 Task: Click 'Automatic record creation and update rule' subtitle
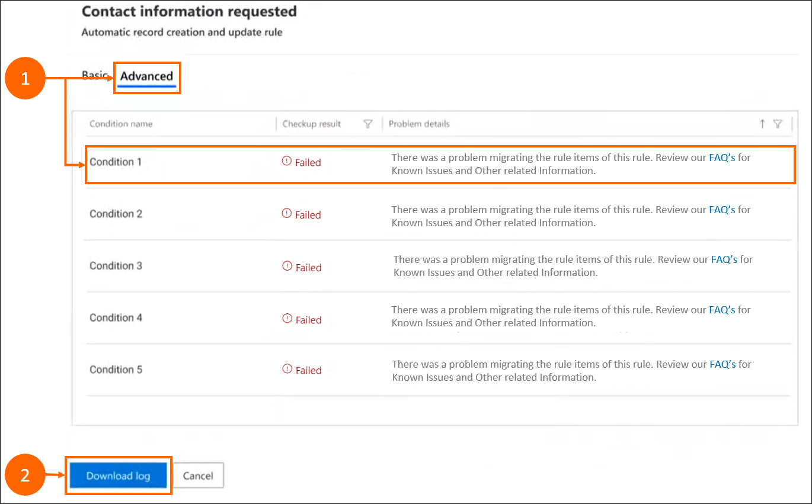pyautogui.click(x=182, y=32)
